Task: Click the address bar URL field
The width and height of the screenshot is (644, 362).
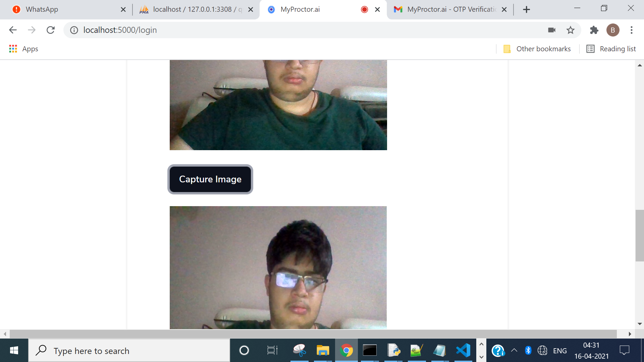Action: (x=268, y=30)
